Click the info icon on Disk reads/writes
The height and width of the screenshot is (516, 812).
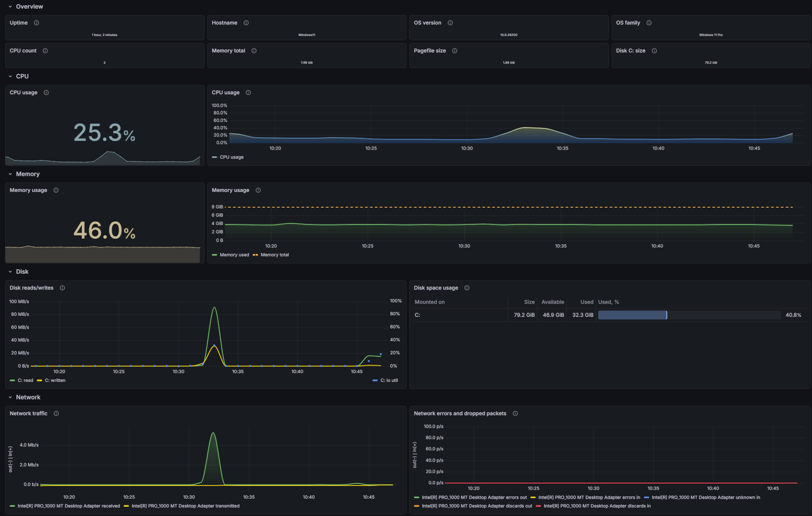(62, 287)
